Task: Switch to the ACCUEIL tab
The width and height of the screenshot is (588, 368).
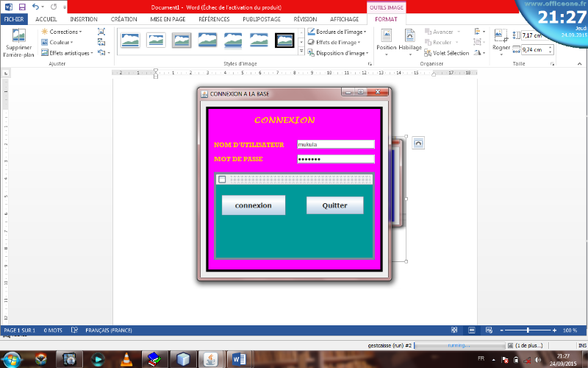Action: [46, 19]
